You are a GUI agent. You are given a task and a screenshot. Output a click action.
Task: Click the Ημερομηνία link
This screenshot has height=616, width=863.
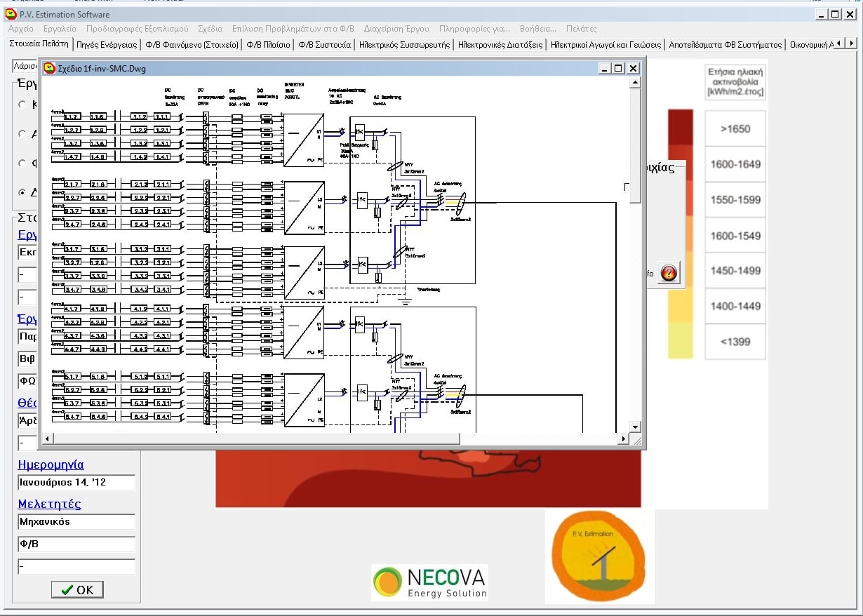[x=51, y=464]
